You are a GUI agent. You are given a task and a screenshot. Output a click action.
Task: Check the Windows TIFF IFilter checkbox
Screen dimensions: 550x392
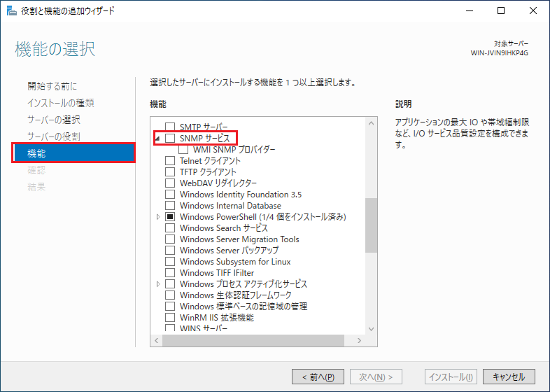pos(170,273)
